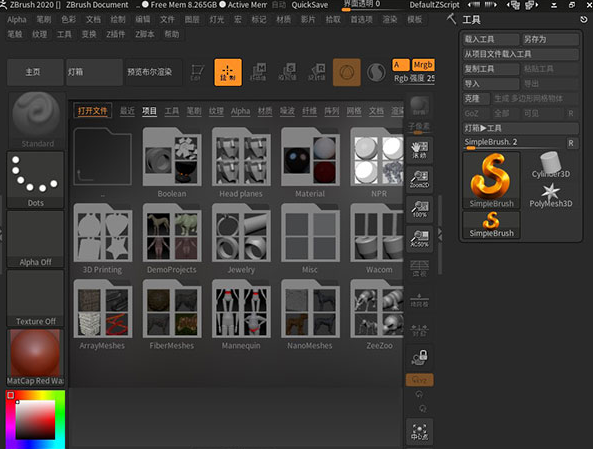Click the 主页 (Home) button
The width and height of the screenshot is (593, 449).
pyautogui.click(x=35, y=72)
